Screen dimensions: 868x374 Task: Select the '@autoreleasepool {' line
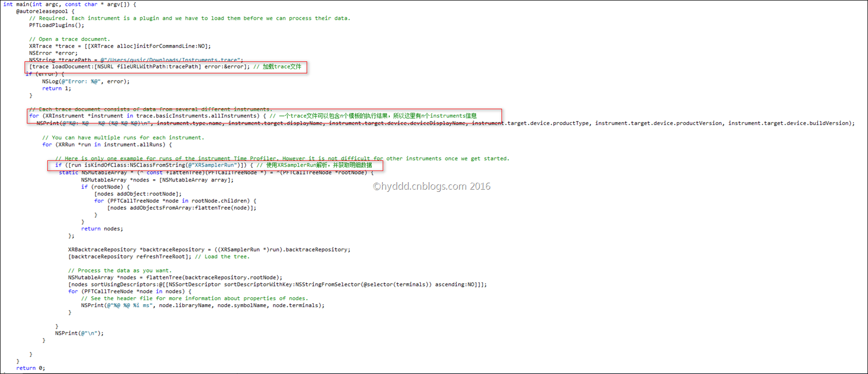point(45,12)
